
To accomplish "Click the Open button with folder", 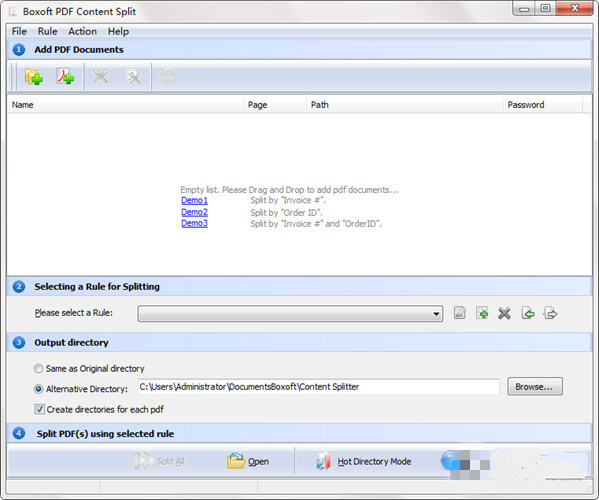I will pyautogui.click(x=248, y=461).
